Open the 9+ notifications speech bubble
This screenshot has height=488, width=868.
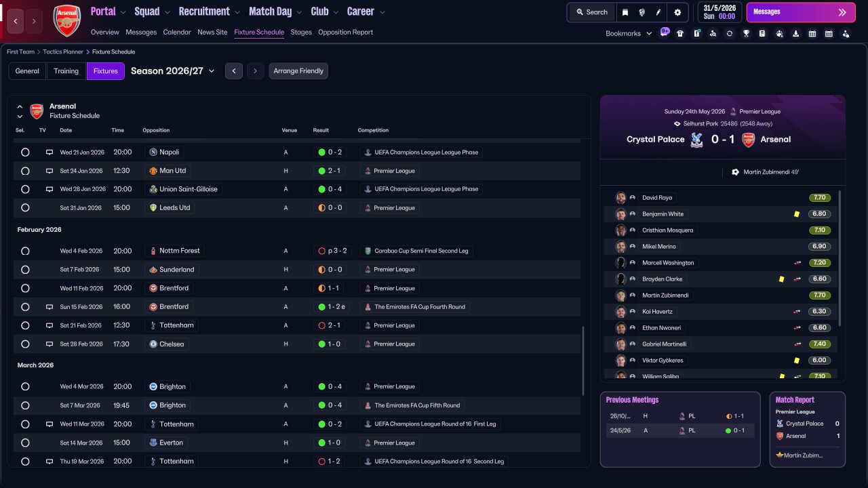tap(665, 32)
